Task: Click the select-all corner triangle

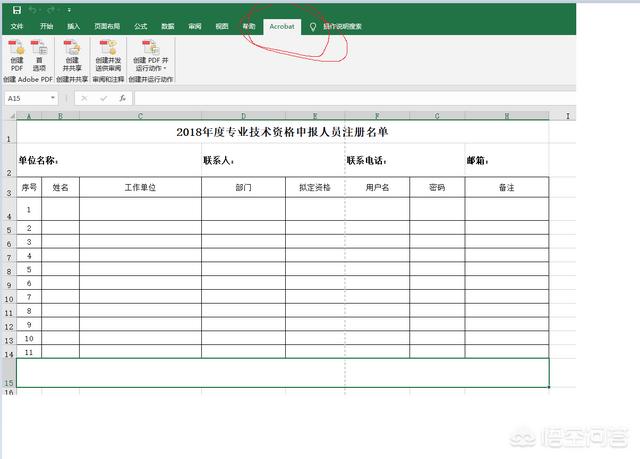Action: (x=12, y=116)
